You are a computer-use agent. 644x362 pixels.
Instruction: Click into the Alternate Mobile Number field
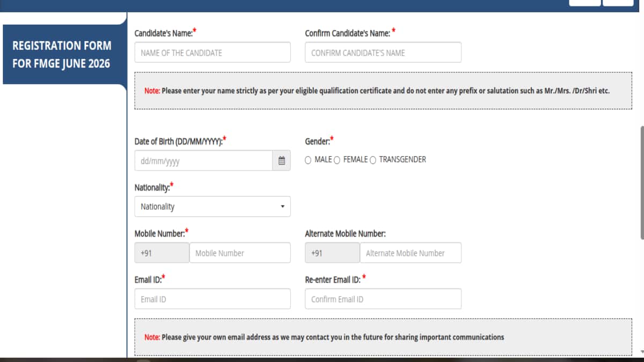click(410, 253)
